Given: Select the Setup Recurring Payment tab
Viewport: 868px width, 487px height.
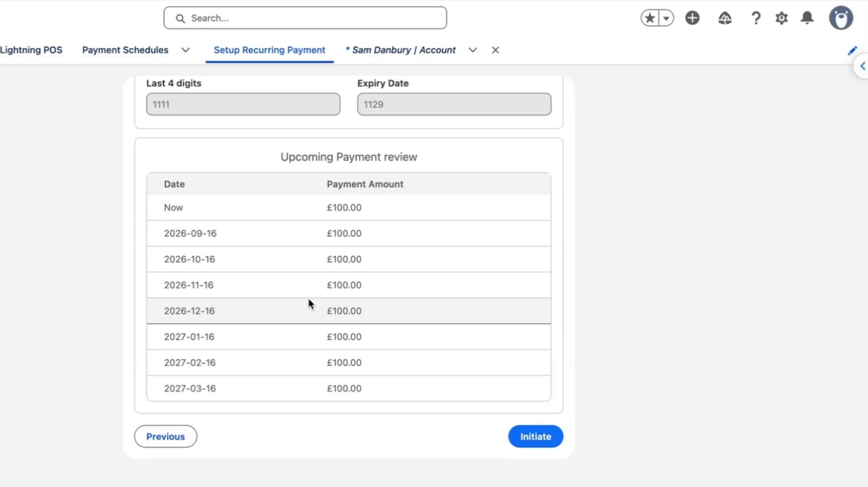Looking at the screenshot, I should (269, 50).
